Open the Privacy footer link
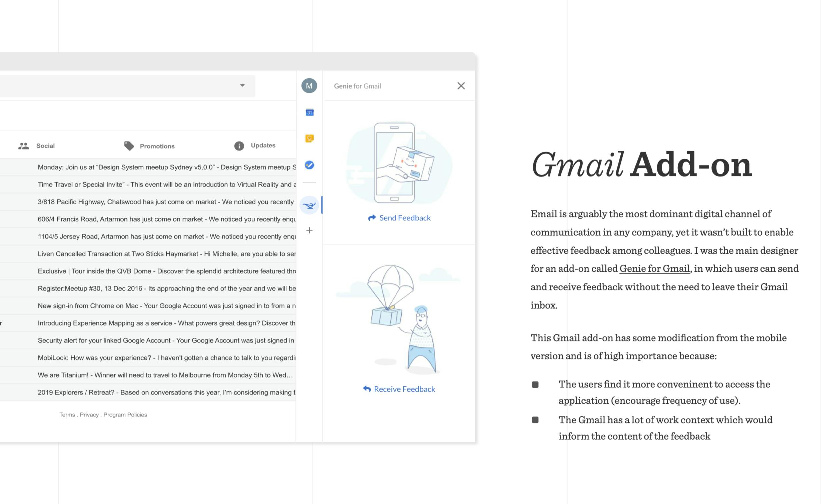The width and height of the screenshot is (821, 504). 89,415
